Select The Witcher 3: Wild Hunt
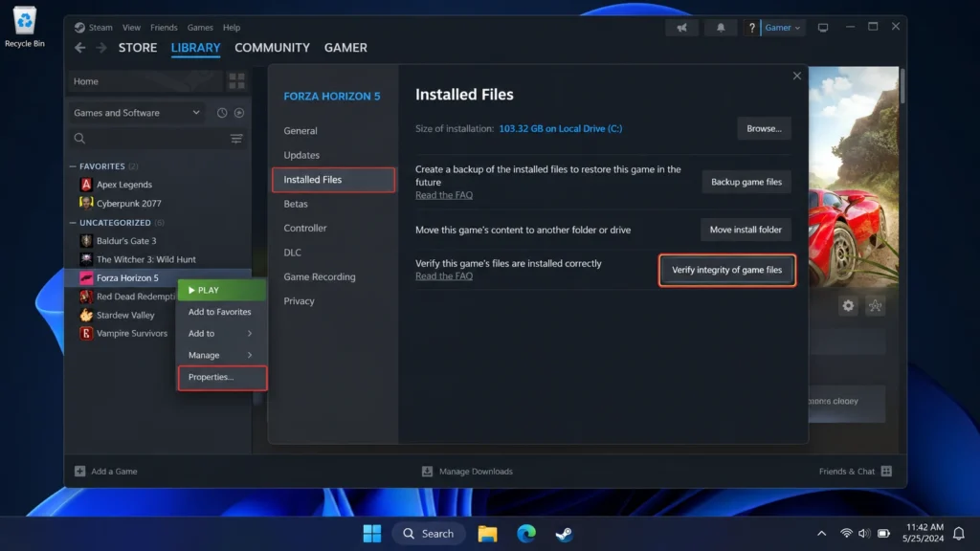Screen dimensions: 980x551 click(x=145, y=259)
